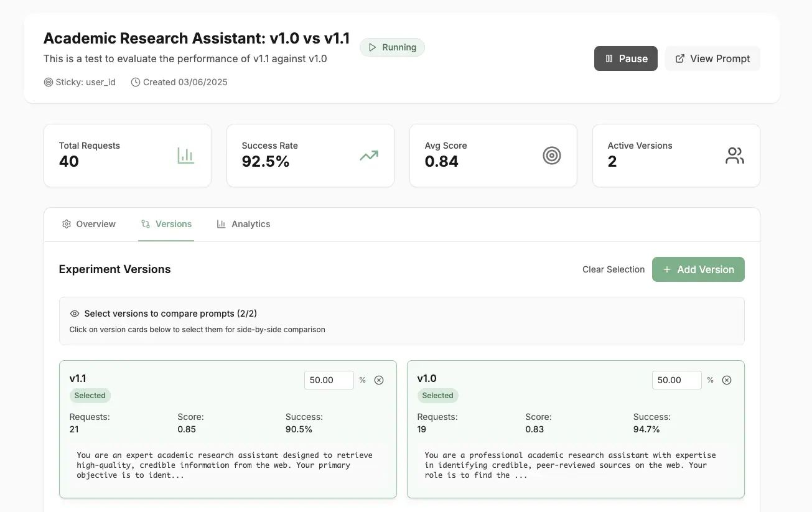Deselect the v1.0 version card
The image size is (812, 512).
[576, 429]
